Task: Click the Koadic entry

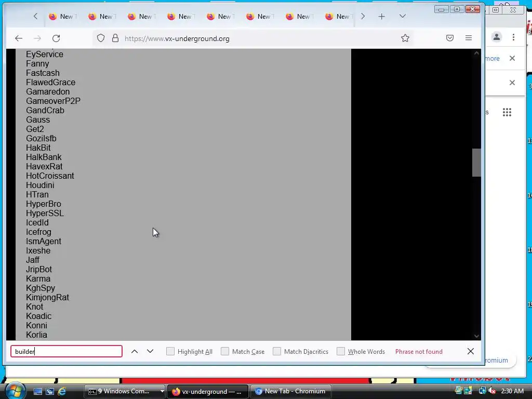Action: (x=38, y=316)
